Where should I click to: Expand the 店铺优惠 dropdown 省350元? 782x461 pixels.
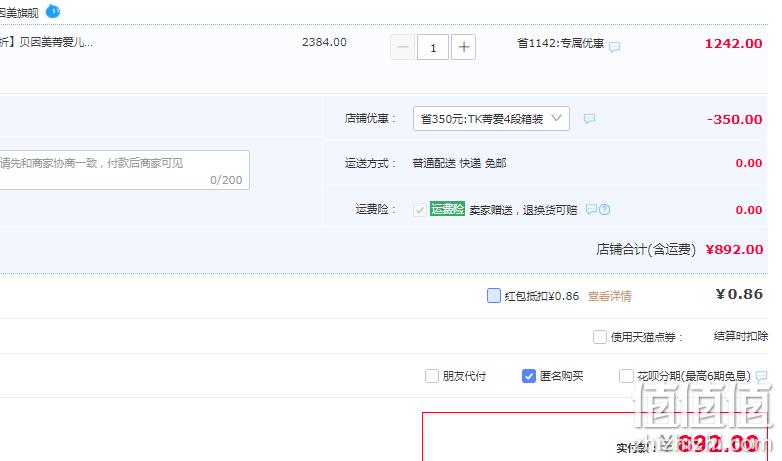491,119
